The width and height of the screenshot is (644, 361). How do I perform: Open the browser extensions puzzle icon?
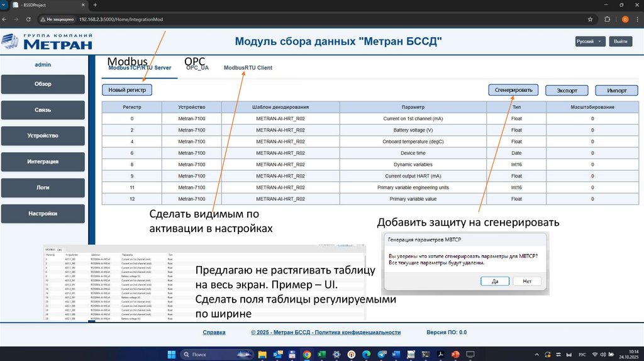tap(607, 19)
